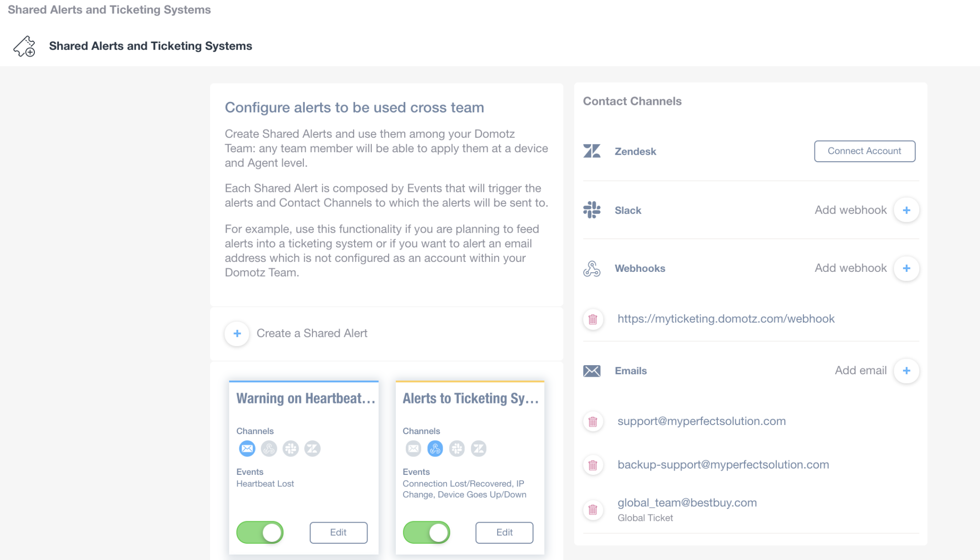Screen dimensions: 980x560
Task: Click the Webhooks icon in Contact Channels
Action: click(x=592, y=269)
